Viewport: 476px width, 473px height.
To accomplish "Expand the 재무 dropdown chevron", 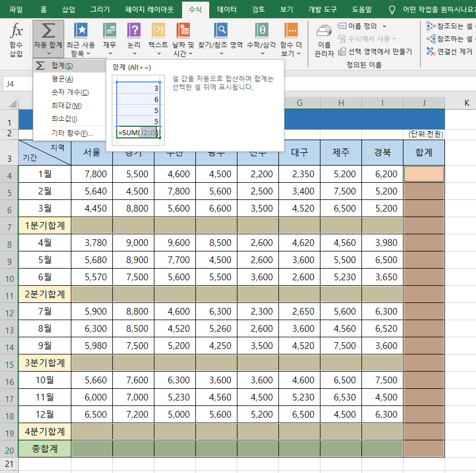I will click(x=111, y=54).
